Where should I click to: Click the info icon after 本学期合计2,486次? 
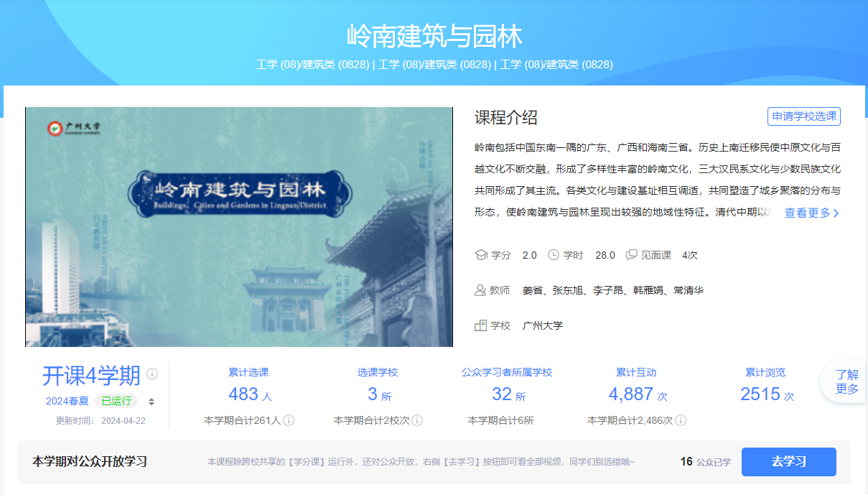point(681,420)
